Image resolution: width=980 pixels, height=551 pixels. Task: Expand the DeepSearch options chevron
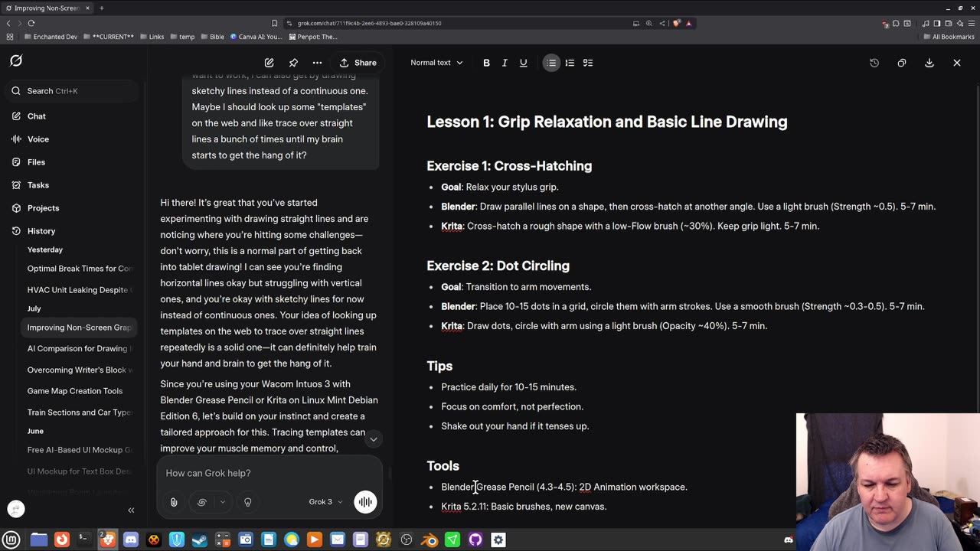pos(222,502)
